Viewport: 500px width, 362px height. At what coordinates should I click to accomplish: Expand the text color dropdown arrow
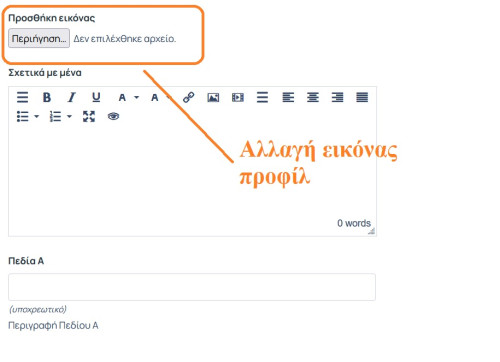click(137, 98)
